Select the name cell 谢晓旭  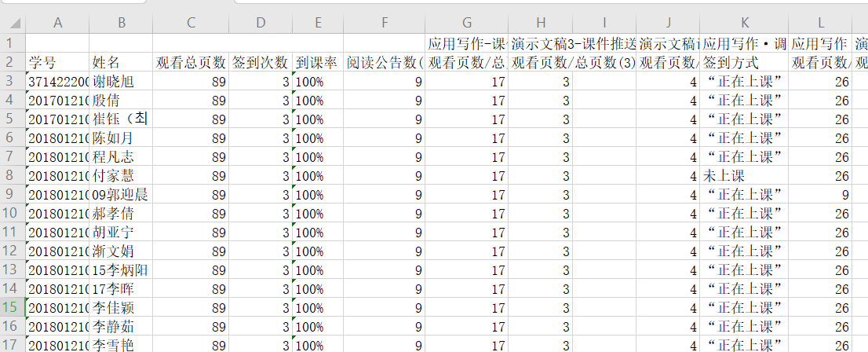[x=121, y=81]
